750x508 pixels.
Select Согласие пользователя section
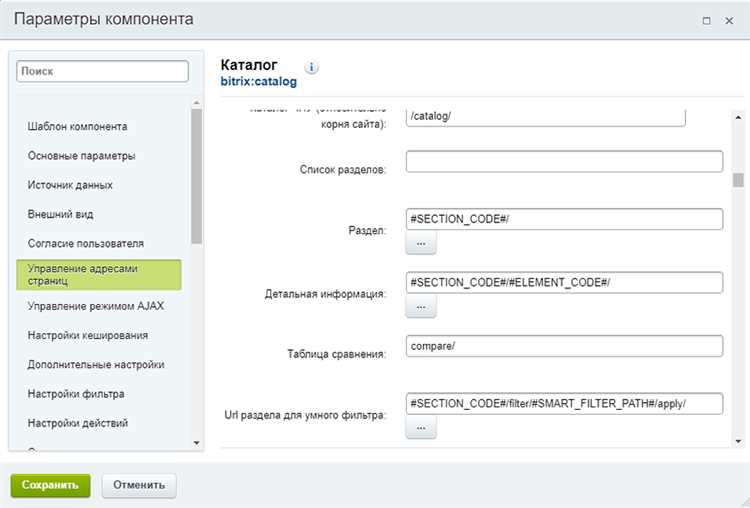[x=86, y=243]
